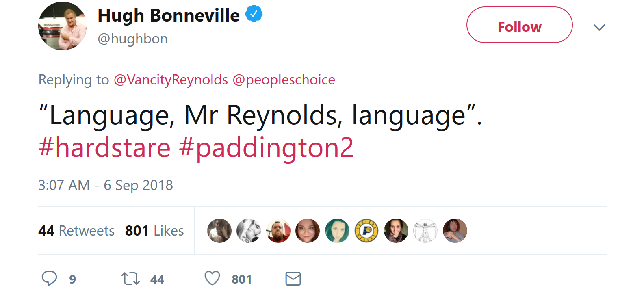Click the Hugh Bonneville display name
This screenshot has height=303, width=644.
(x=169, y=15)
